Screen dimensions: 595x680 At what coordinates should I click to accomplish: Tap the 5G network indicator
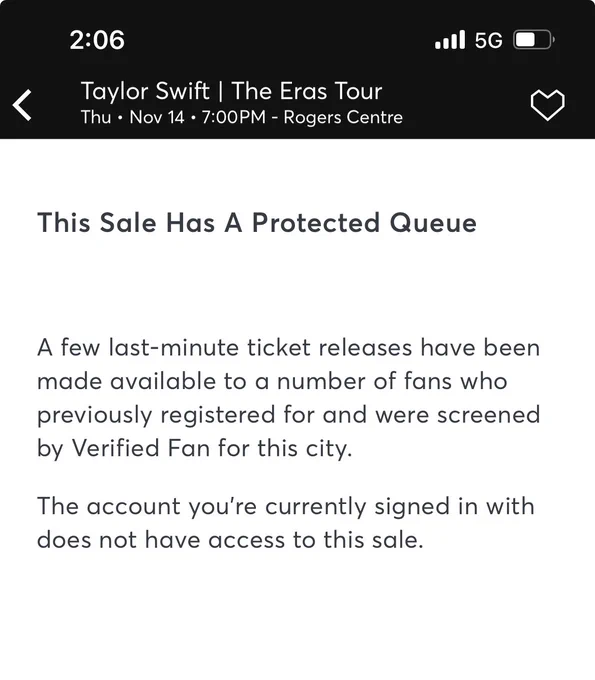pos(488,40)
